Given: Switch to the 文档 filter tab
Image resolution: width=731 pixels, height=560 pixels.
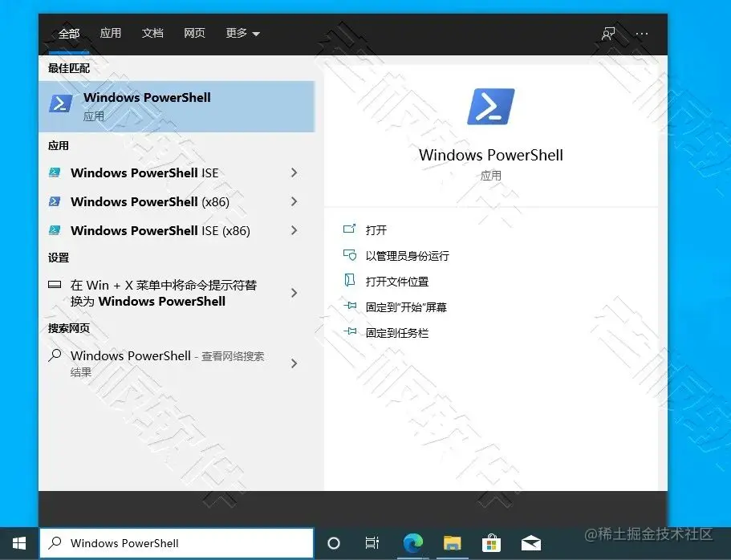Looking at the screenshot, I should point(152,33).
